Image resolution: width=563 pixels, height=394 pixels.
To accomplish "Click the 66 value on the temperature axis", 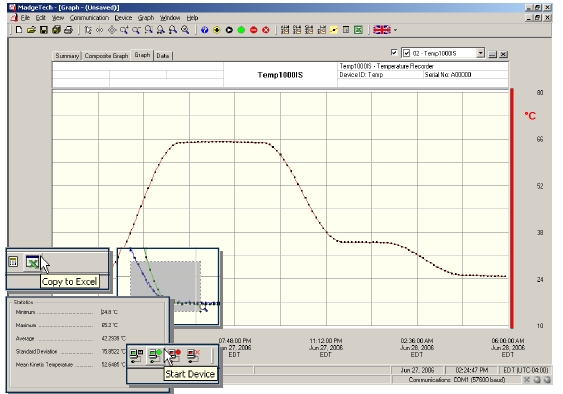I will tap(540, 139).
